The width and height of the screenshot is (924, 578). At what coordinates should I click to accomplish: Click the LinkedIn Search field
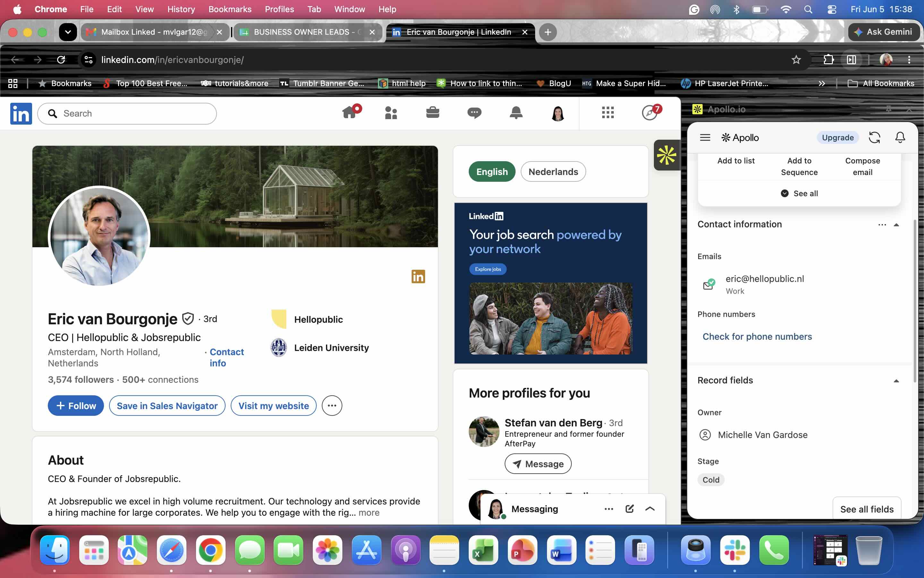[x=127, y=114]
